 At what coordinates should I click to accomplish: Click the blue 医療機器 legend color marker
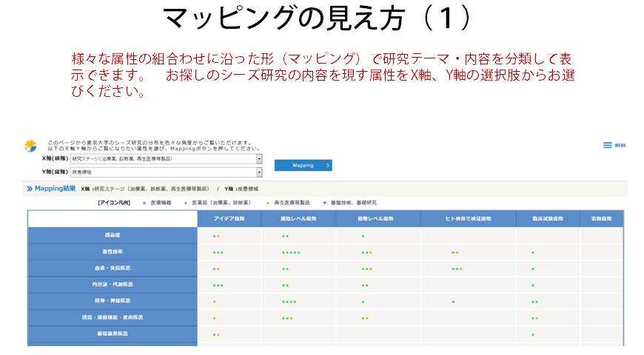144,202
